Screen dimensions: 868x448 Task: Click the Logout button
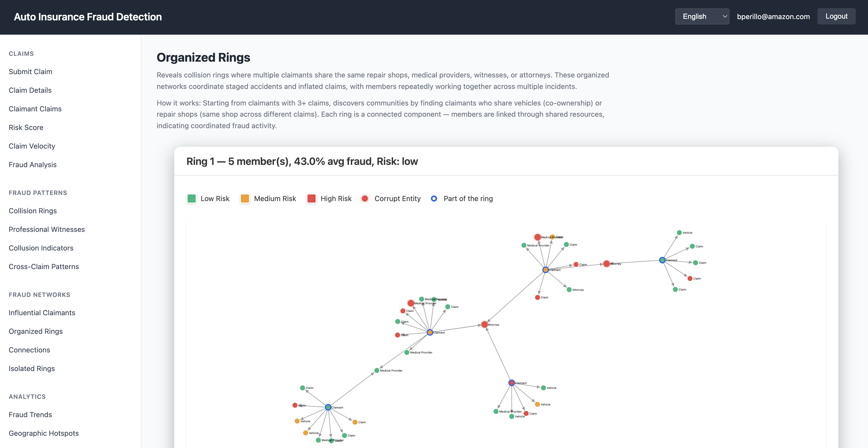[x=836, y=17]
